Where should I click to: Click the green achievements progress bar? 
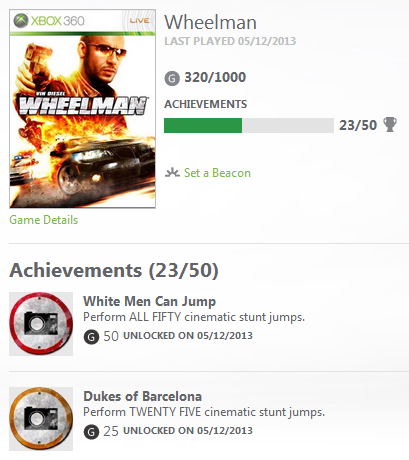point(249,125)
